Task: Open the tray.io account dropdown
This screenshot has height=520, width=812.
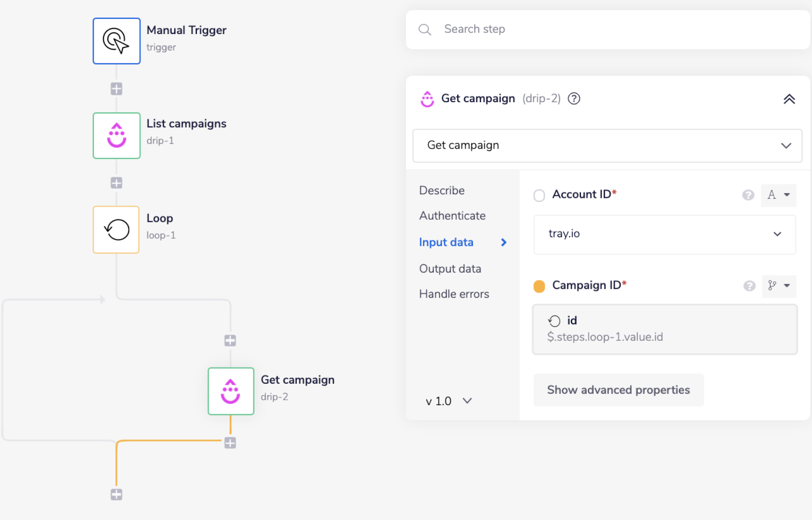Action: click(x=664, y=234)
